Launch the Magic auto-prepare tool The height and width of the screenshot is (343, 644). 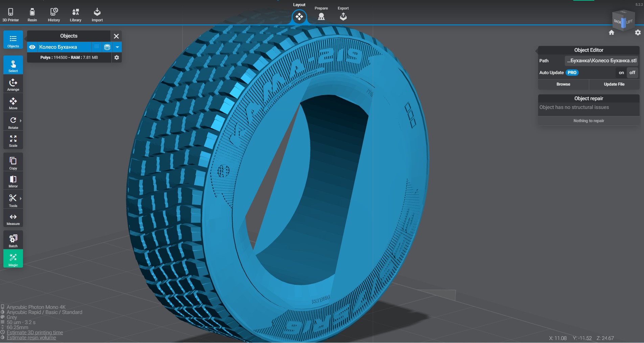13,259
